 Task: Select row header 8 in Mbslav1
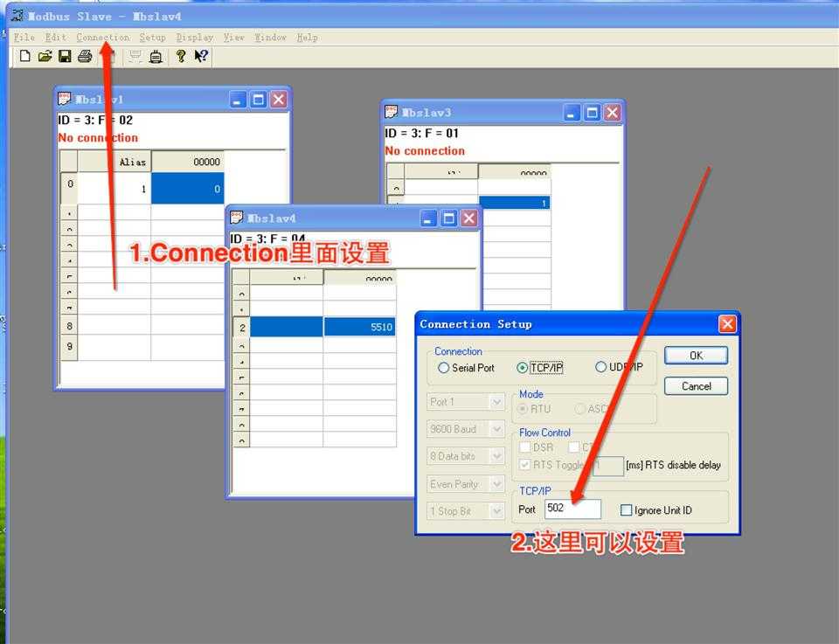pyautogui.click(x=70, y=326)
